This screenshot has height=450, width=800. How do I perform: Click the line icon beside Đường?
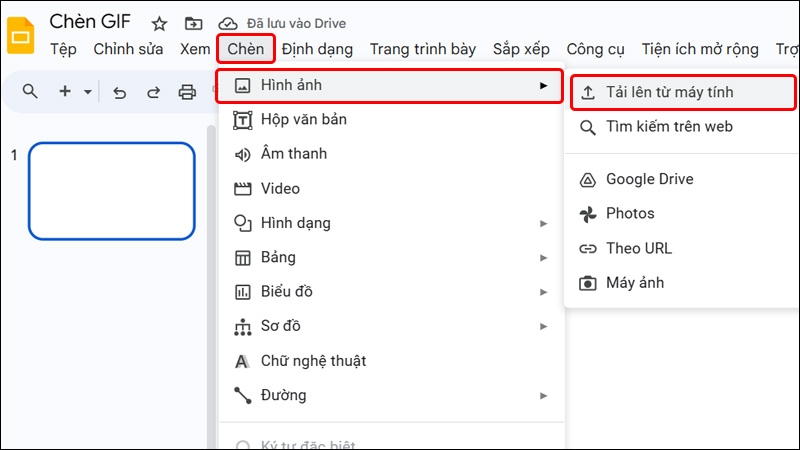point(242,395)
